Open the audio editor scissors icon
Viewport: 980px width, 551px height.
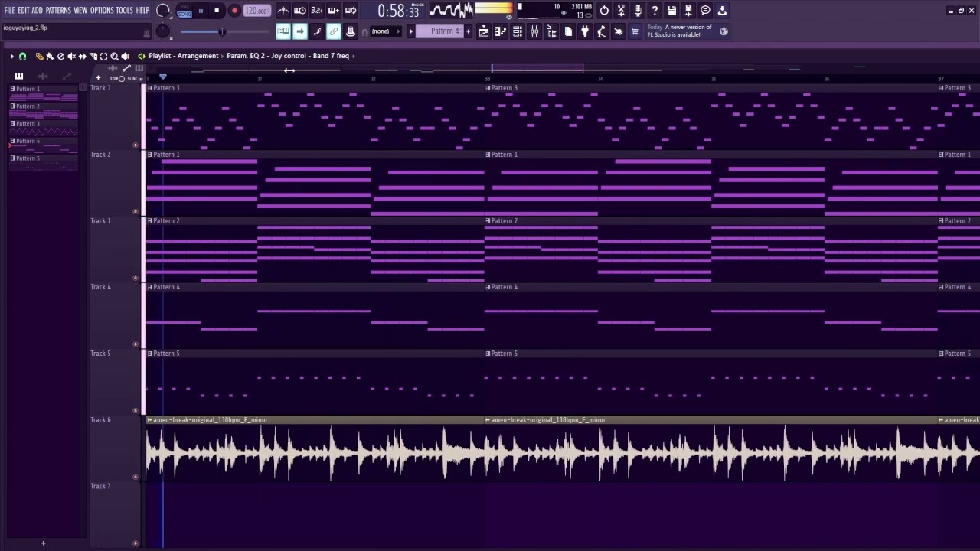(x=621, y=11)
